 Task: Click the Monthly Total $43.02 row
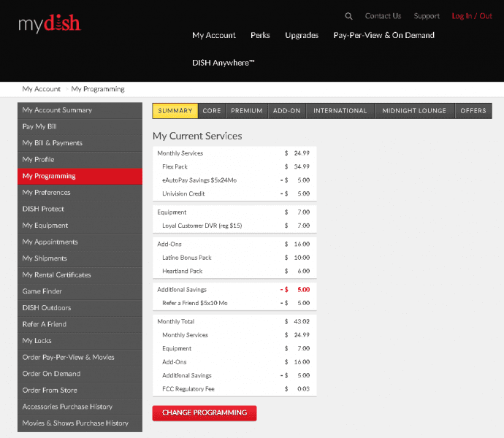click(x=234, y=322)
